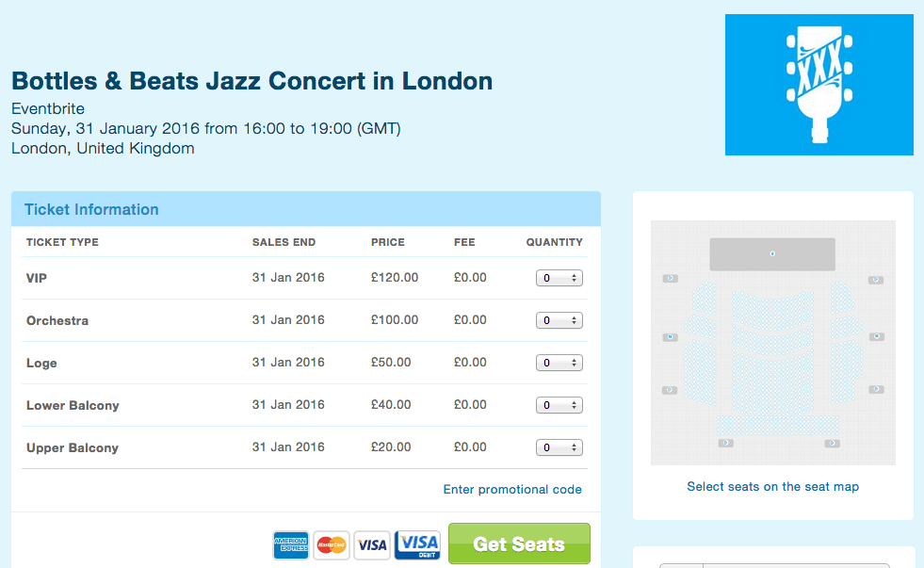
Task: Open the VIP quantity dropdown
Action: pos(559,278)
